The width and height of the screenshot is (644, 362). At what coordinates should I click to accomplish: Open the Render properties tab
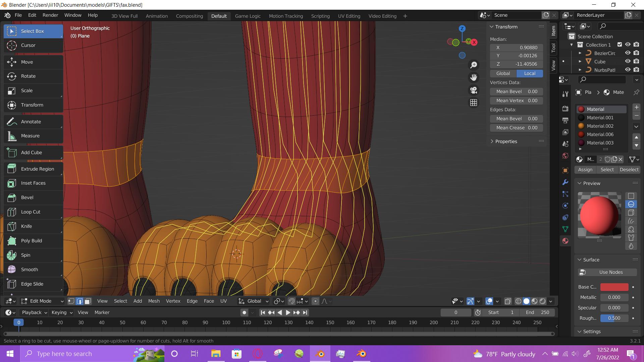566,109
